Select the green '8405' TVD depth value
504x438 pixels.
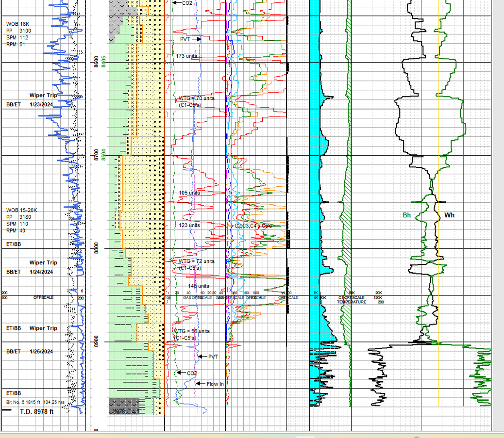click(x=103, y=62)
